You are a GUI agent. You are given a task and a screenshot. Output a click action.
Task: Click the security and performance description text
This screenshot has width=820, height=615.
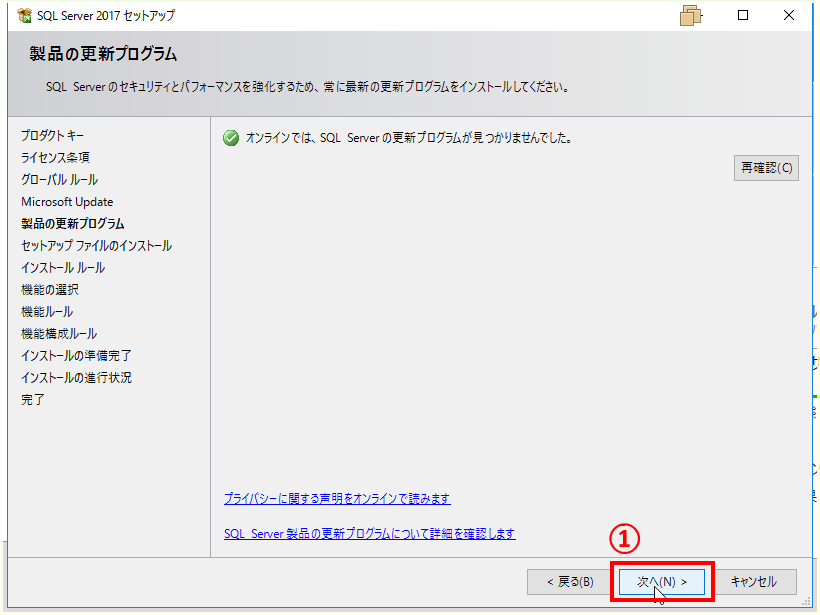coord(308,87)
